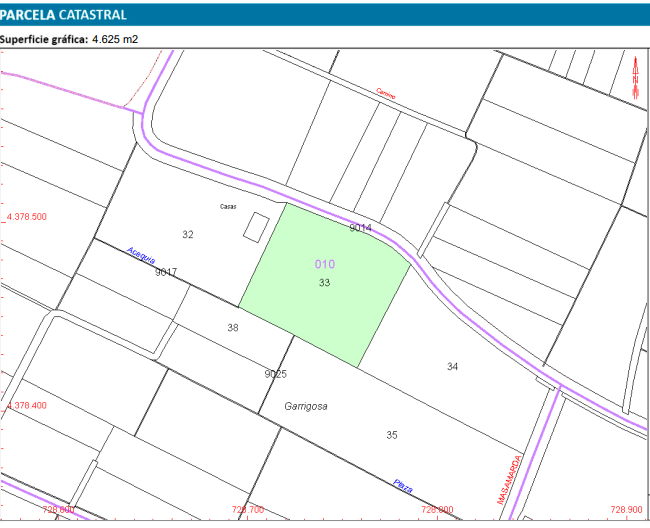Click the blue Acequia label
The image size is (650, 528).
142,256
